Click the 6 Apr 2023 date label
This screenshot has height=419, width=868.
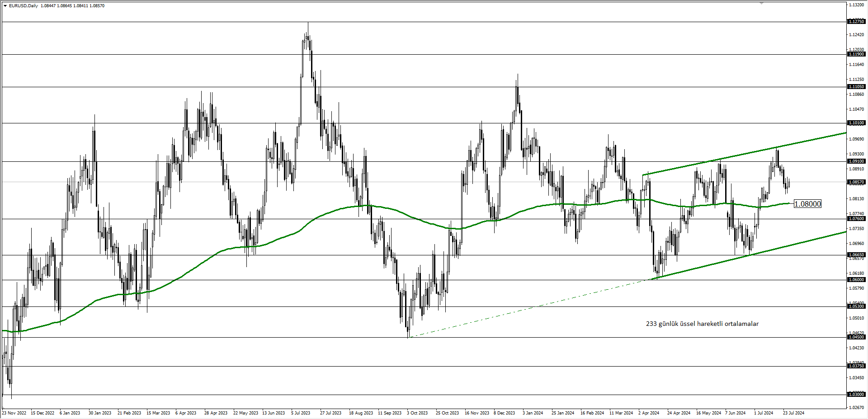pos(185,413)
